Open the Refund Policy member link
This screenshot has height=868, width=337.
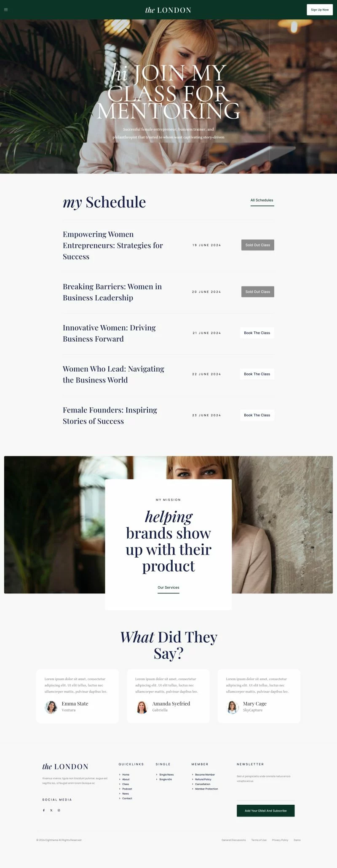pyautogui.click(x=203, y=779)
